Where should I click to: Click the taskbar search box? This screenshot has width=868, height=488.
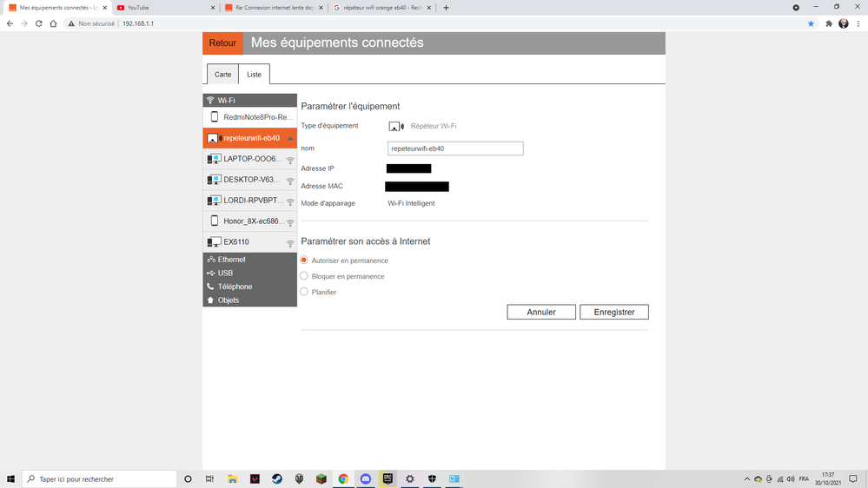99,479
